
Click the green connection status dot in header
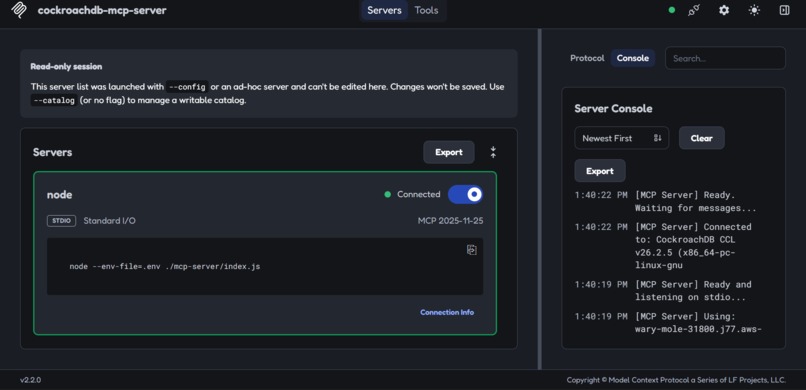(x=671, y=10)
